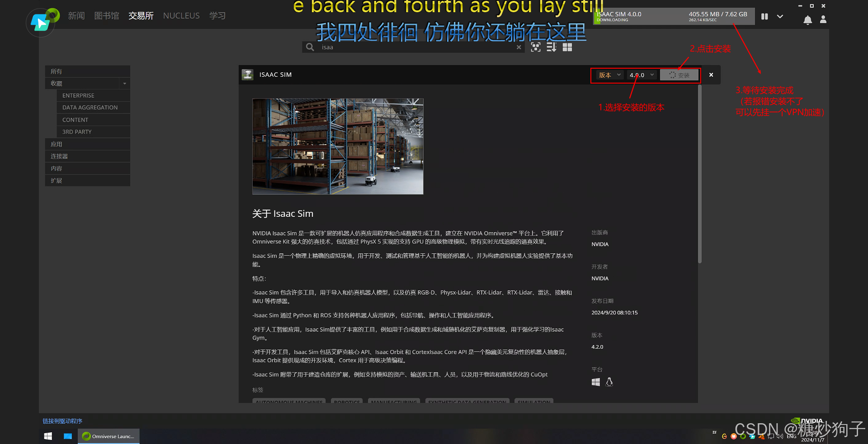This screenshot has height=444, width=868.
Task: Open the sort order icon
Action: point(552,47)
